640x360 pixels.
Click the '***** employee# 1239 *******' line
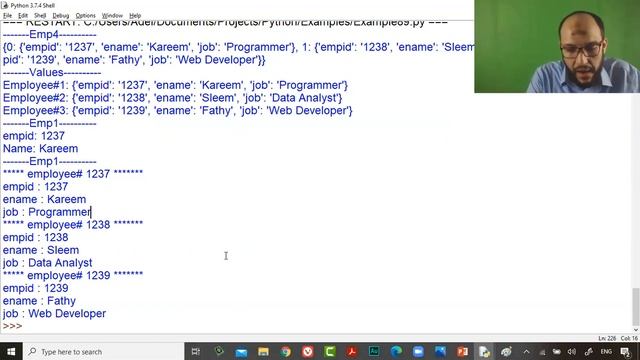pyautogui.click(x=73, y=276)
